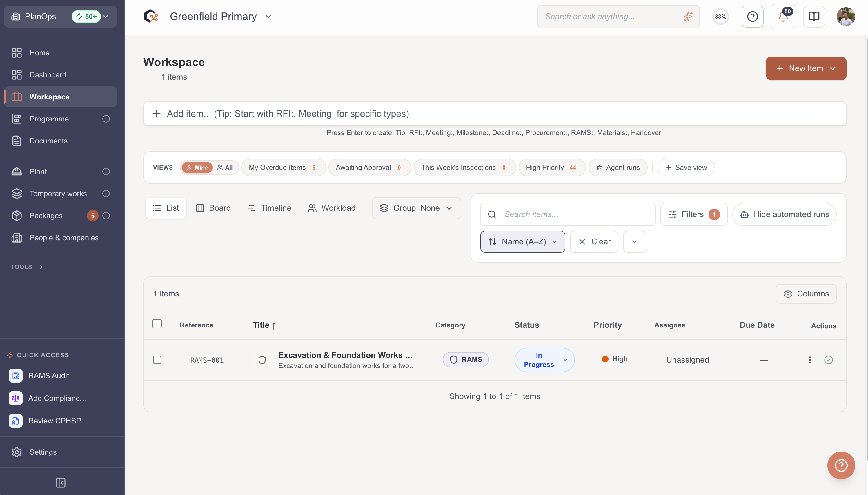The width and height of the screenshot is (868, 495).
Task: Toggle the This Week's Inspections view
Action: [x=464, y=167]
